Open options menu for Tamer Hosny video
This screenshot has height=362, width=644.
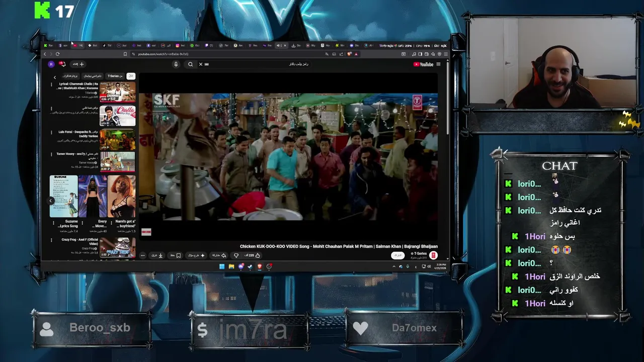tap(51, 155)
